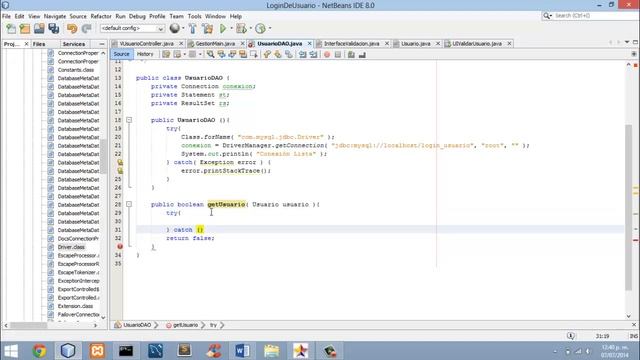Open the default config dropdown

click(x=132, y=28)
